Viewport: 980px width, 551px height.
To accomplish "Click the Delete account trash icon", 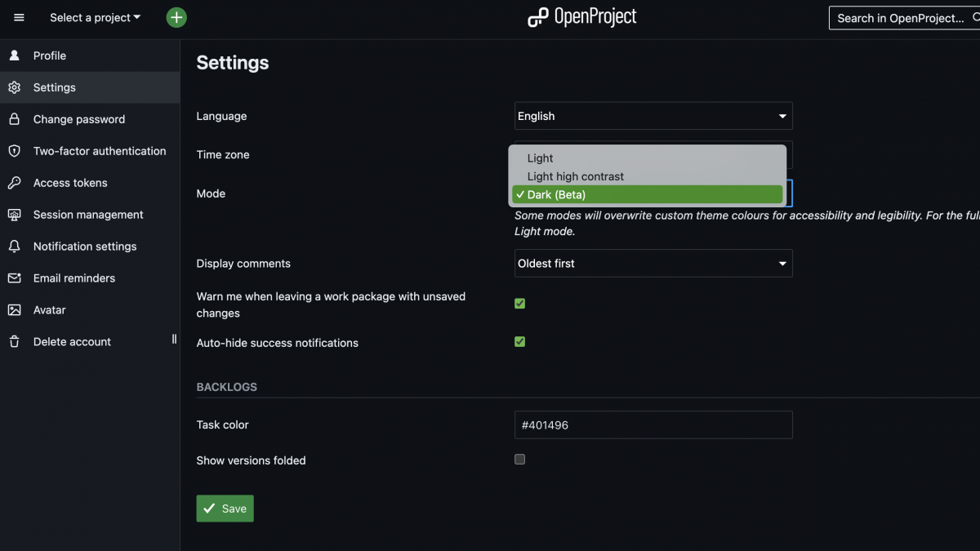I will (14, 342).
